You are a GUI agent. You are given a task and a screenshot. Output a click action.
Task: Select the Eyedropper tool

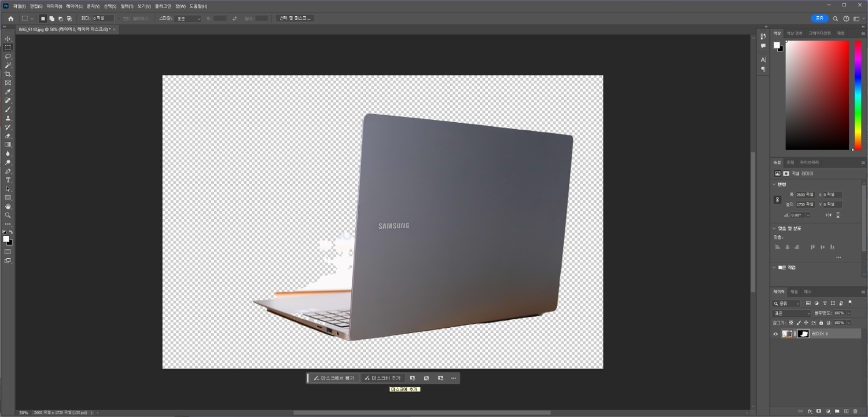point(8,92)
